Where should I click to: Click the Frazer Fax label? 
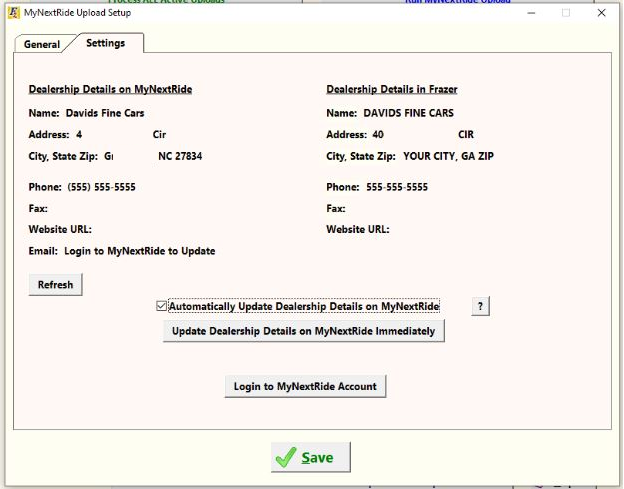(335, 208)
